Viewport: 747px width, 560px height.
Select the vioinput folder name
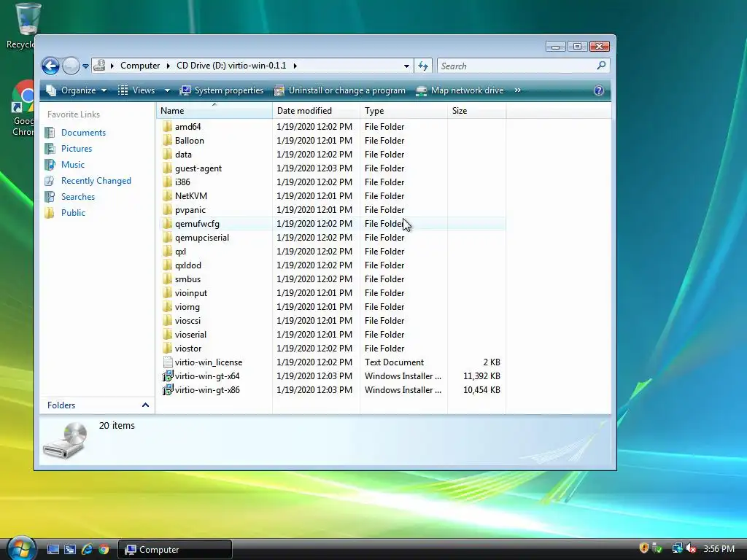coord(191,293)
